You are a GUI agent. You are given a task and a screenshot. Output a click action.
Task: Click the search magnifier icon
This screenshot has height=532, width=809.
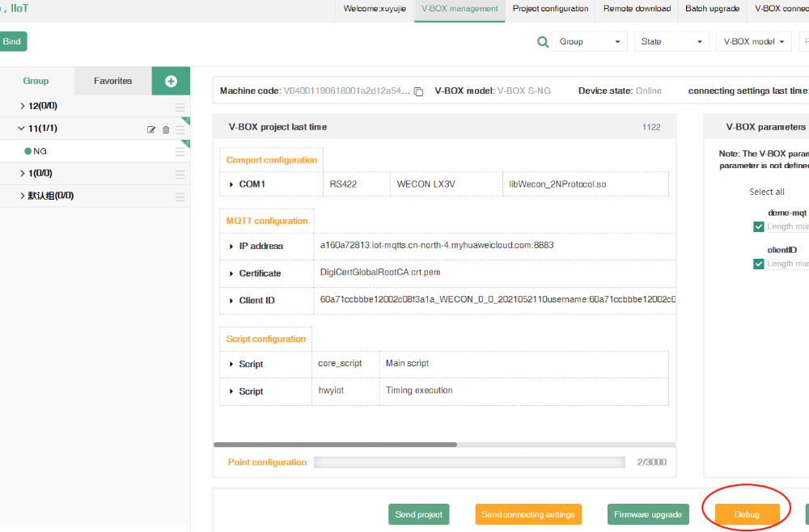tap(543, 42)
